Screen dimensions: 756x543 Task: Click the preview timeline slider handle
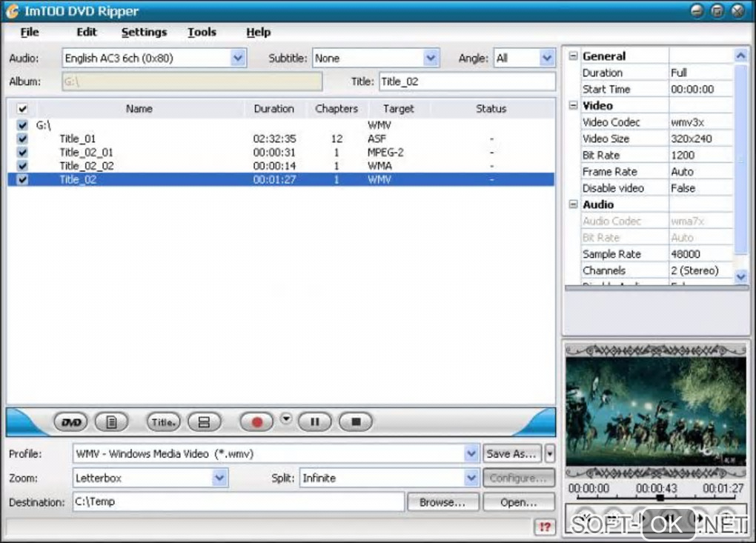pyautogui.click(x=660, y=498)
